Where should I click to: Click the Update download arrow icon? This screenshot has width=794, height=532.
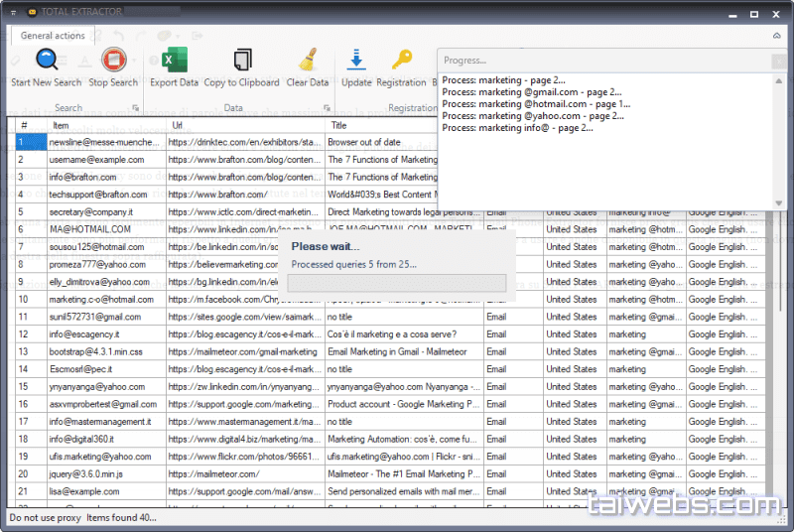356,60
